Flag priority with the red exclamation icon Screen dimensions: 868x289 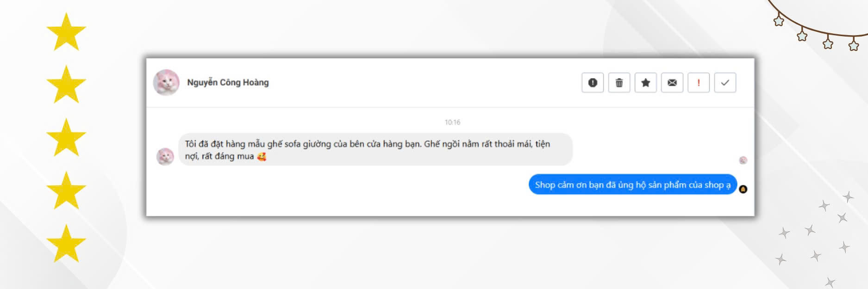(699, 83)
